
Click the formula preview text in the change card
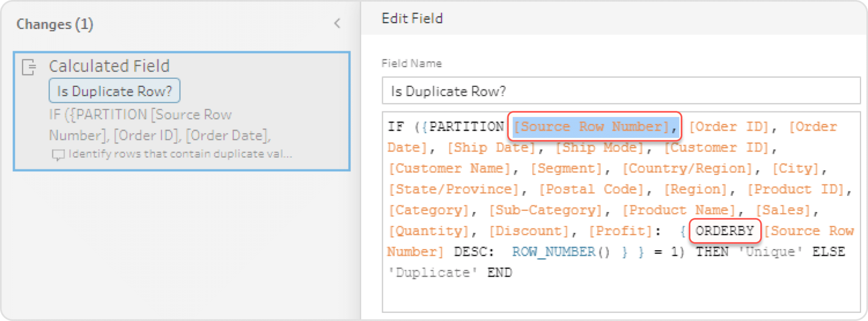click(159, 125)
